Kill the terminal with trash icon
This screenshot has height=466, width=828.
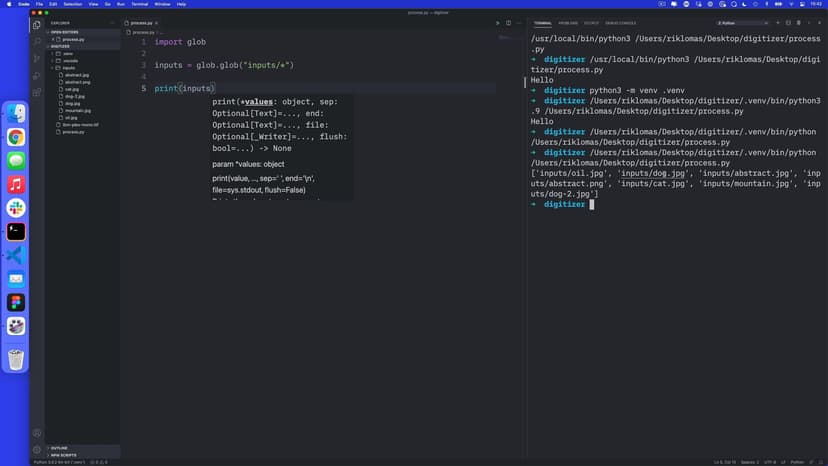(798, 22)
